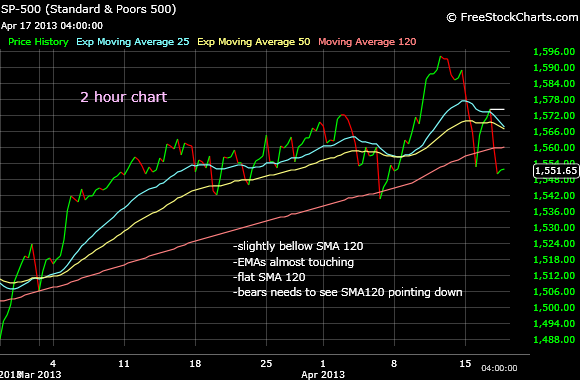Click the Mar 2013 month label
Screen dimensions: 580x380
[39, 374]
